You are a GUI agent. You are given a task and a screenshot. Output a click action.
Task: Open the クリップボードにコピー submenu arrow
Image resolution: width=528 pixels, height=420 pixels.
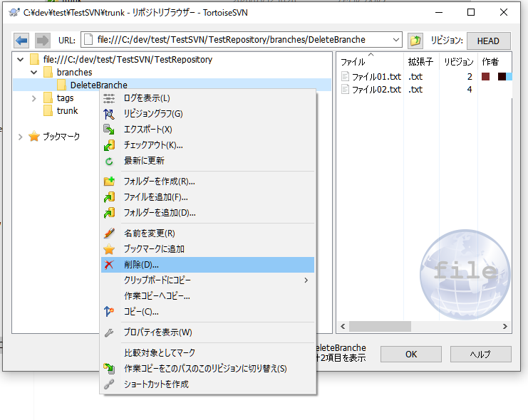pyautogui.click(x=306, y=280)
